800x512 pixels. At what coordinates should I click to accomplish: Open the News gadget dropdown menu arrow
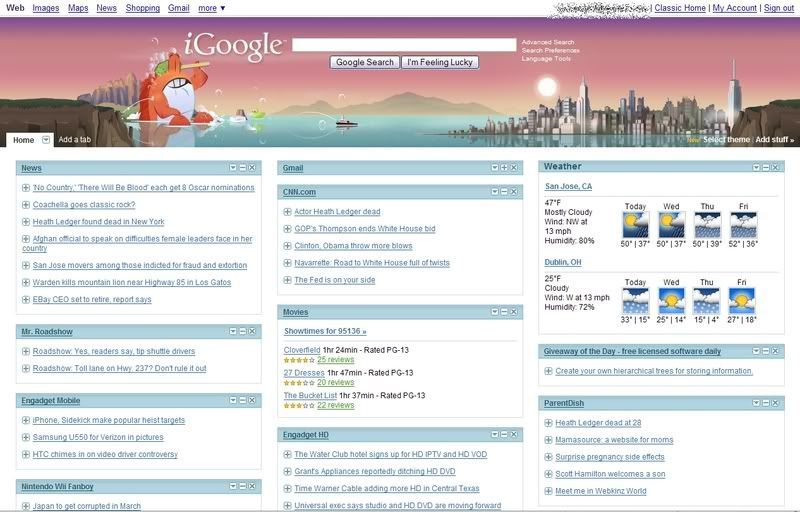(233, 167)
